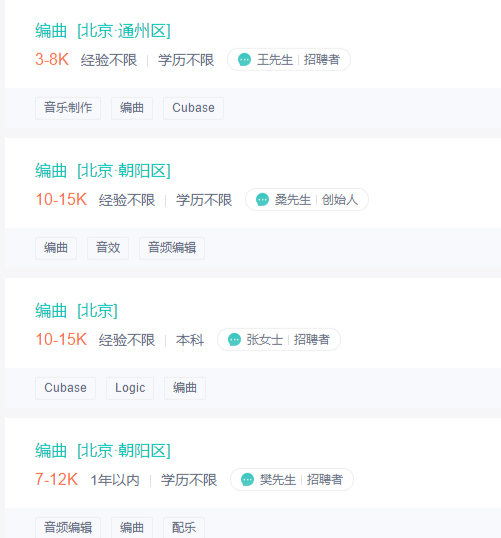Screen dimensions: 501x538
Task: Contact recruiter 樊先生 招聘者
Action: pyautogui.click(x=292, y=480)
